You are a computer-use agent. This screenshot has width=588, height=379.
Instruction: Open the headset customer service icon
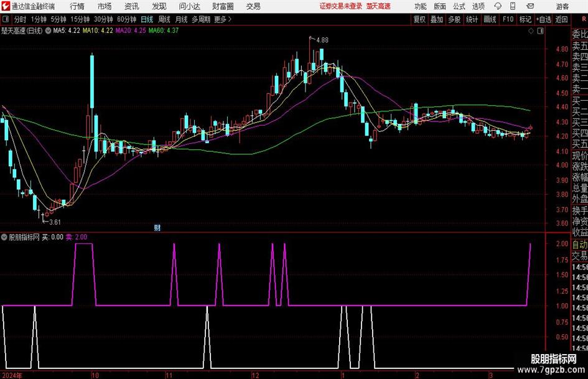click(498, 6)
